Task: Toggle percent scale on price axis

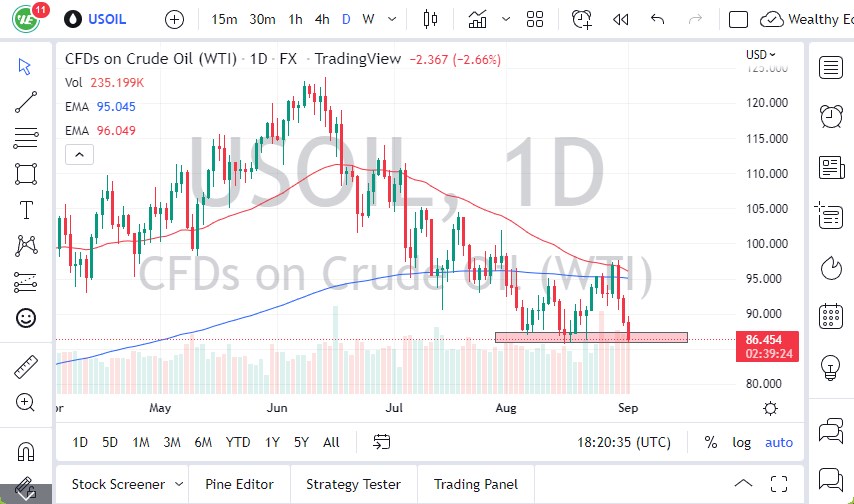Action: [711, 442]
